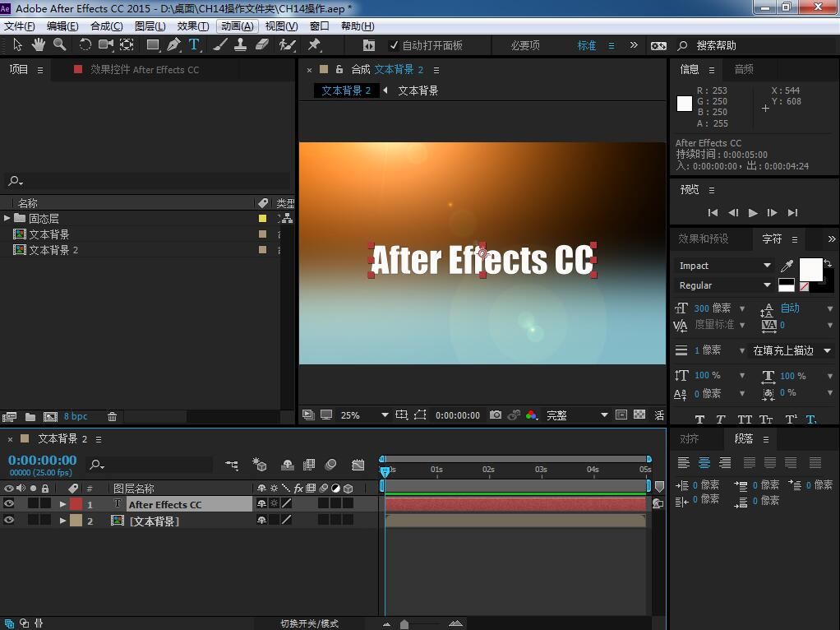Jump to first frame in Preview panel
This screenshot has height=630, width=840.
point(713,213)
